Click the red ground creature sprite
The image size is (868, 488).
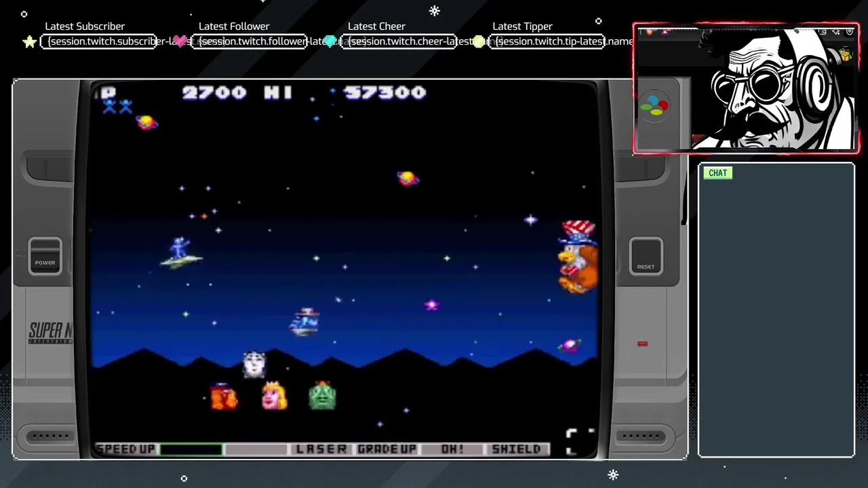click(x=224, y=396)
